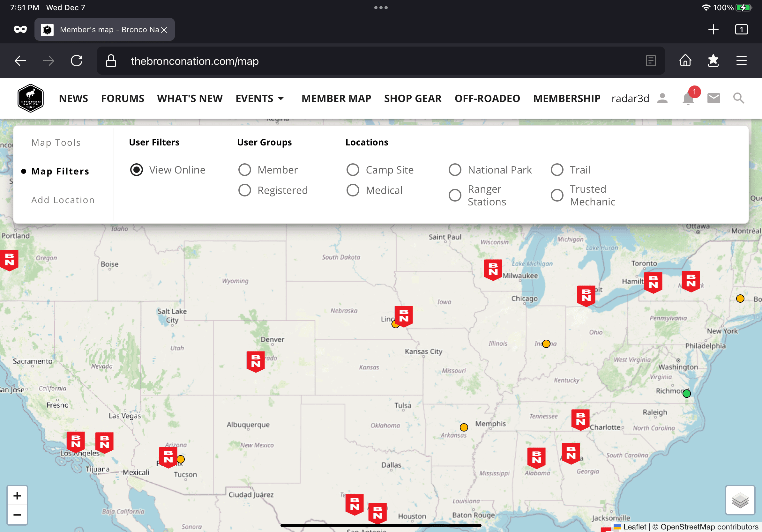The width and height of the screenshot is (762, 532).
Task: Click the green dot near Richmond
Action: tap(687, 393)
